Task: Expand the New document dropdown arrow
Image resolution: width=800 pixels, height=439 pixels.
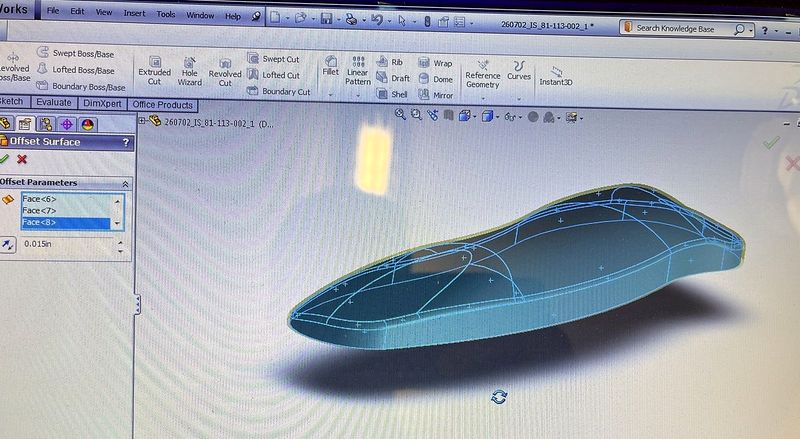Action: click(287, 19)
